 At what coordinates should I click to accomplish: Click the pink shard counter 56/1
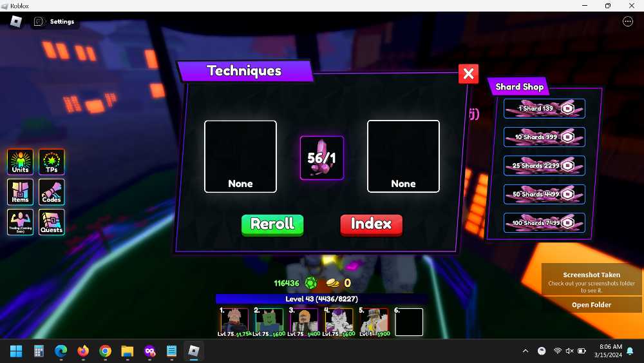(321, 158)
